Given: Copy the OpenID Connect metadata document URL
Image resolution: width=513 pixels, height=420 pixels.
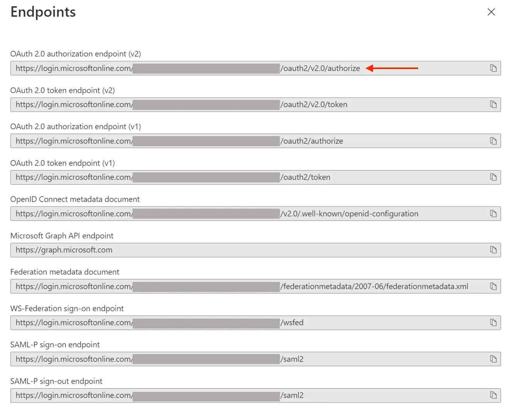Looking at the screenshot, I should (x=493, y=214).
